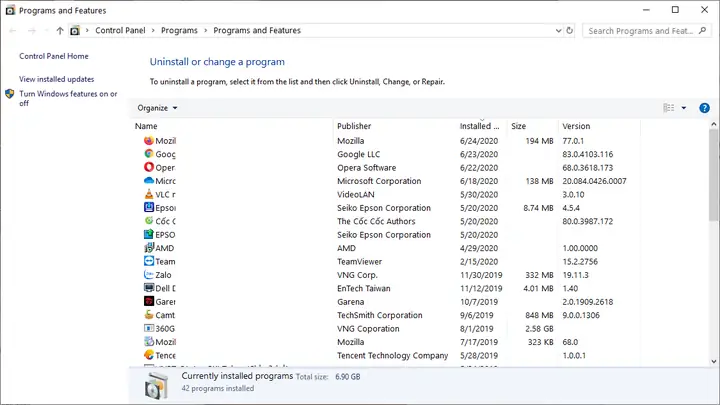The height and width of the screenshot is (405, 720).
Task: Select the AMD software icon
Action: 149,248
